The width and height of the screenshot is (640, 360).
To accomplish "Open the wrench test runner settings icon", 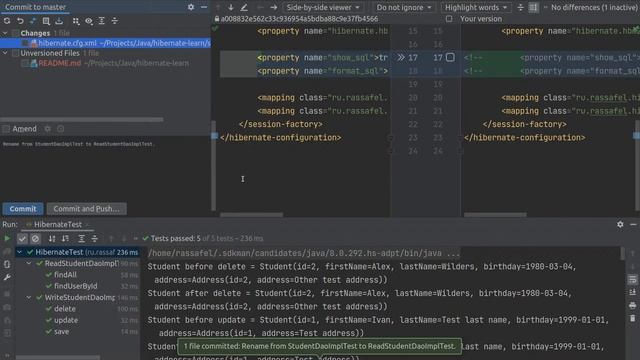I will pyautogui.click(x=7, y=278).
